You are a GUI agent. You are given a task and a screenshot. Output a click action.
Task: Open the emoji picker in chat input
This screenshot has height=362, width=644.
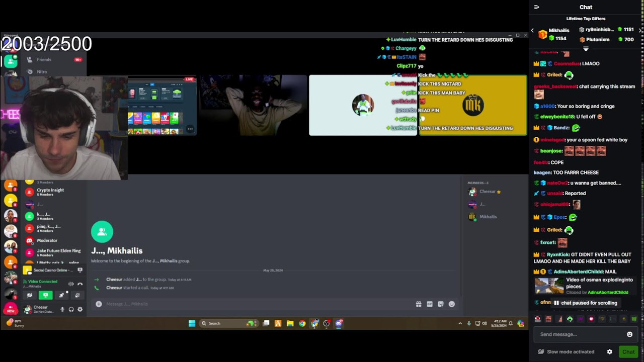[x=629, y=334]
